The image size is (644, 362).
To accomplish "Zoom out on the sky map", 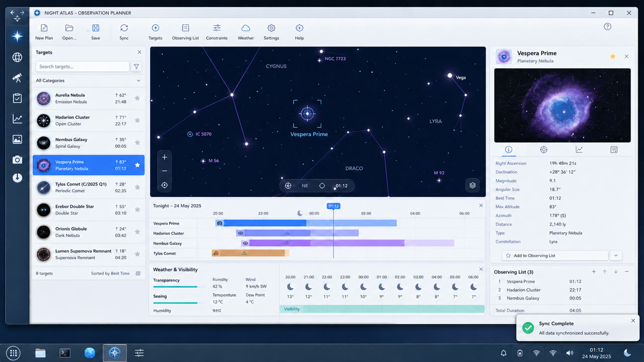I will click(165, 171).
